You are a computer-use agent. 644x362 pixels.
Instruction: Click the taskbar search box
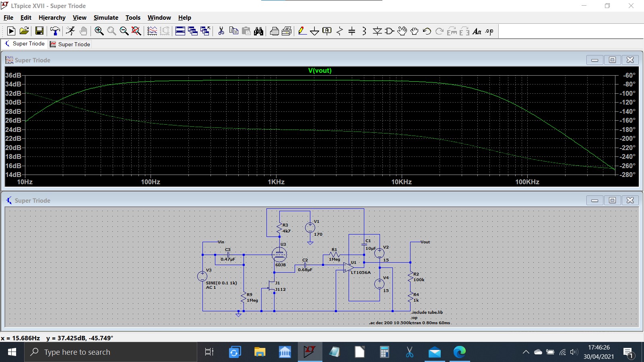[111, 352]
